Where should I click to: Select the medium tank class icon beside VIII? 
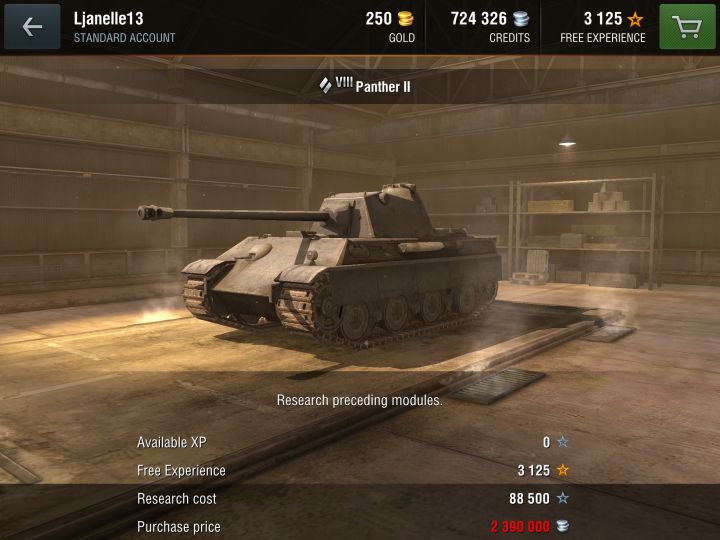(326, 85)
